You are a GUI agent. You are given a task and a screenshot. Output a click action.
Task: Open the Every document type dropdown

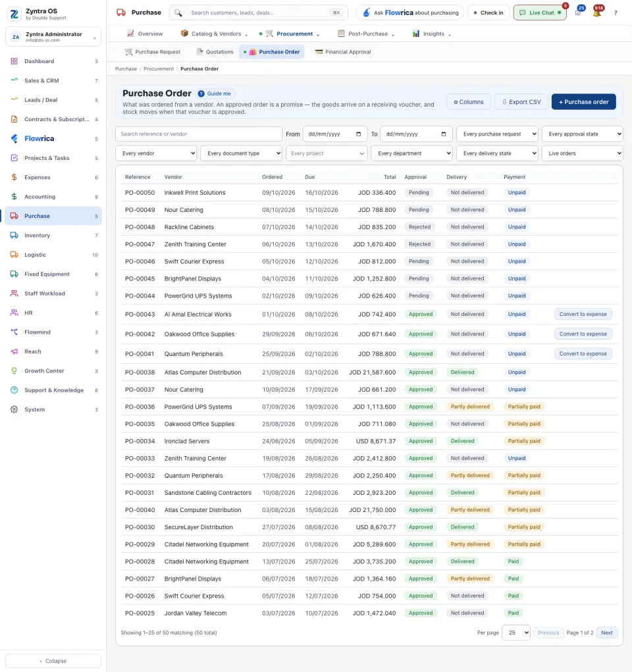tap(241, 153)
